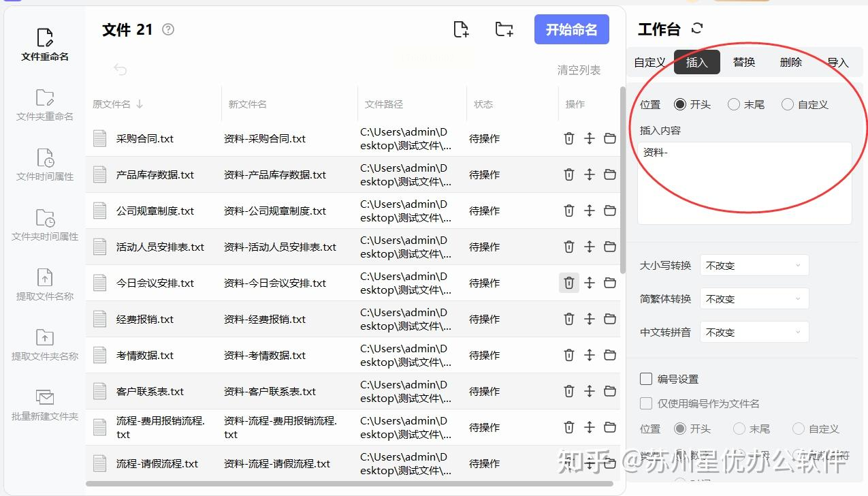868x496 pixels.
Task: Switch to the 删除 tab
Action: pos(791,62)
